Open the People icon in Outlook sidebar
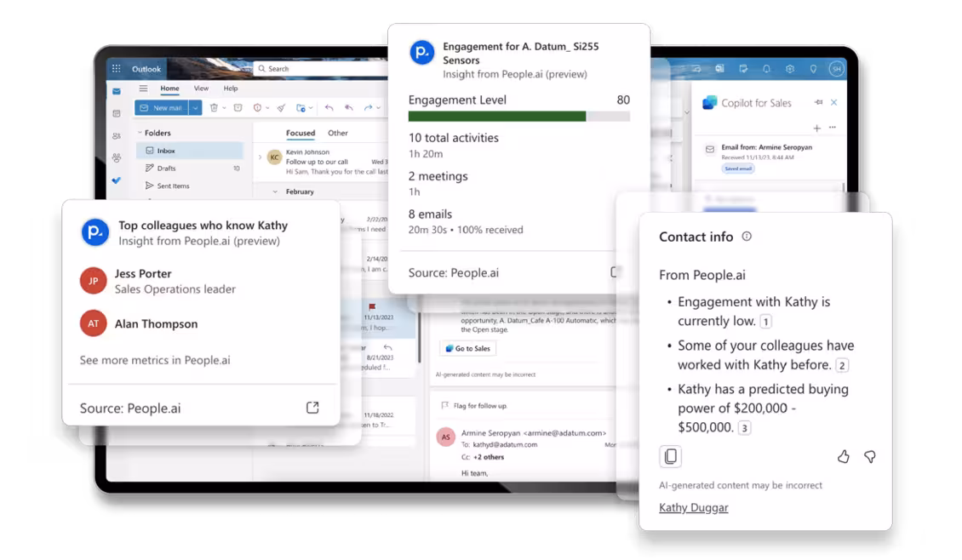This screenshot has width=962, height=560. (116, 135)
